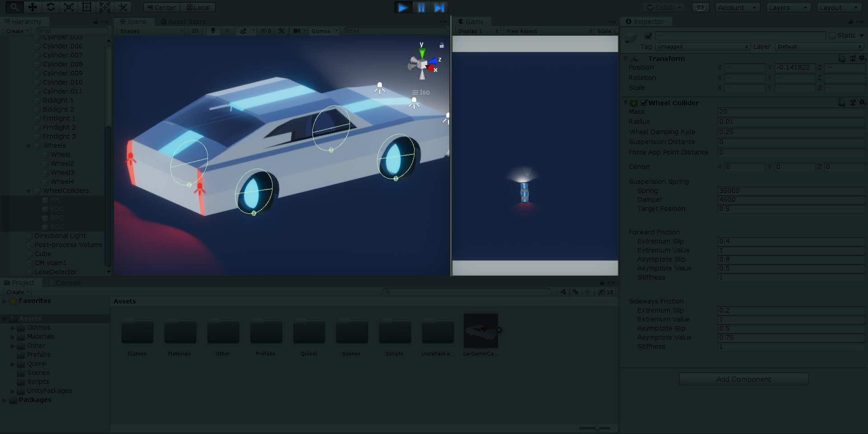
Task: Open the Layer Default dropdown
Action: 819,47
